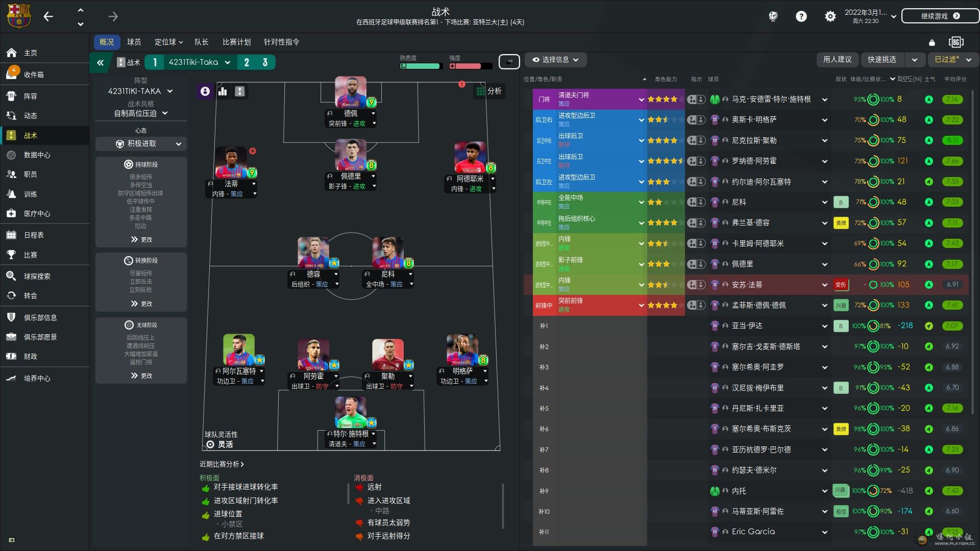Collapse tactics panel with double chevron
The image size is (980, 551).
pyautogui.click(x=101, y=62)
